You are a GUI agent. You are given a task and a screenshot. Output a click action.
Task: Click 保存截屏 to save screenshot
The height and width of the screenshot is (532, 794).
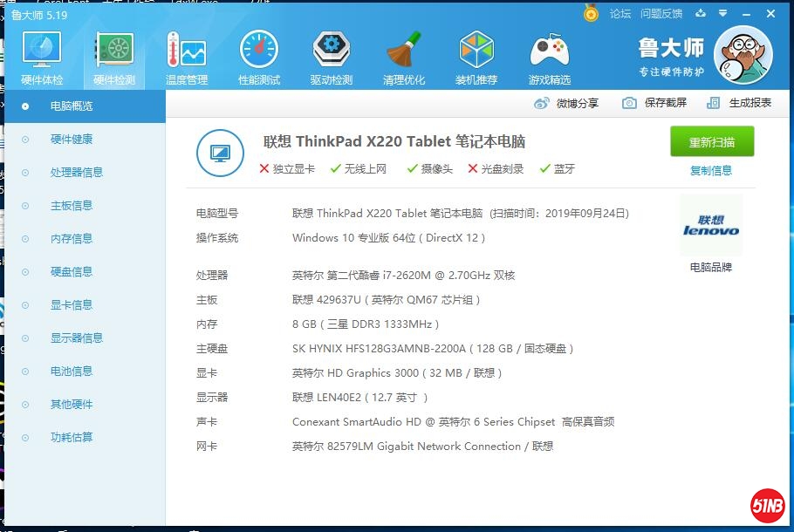tap(654, 103)
